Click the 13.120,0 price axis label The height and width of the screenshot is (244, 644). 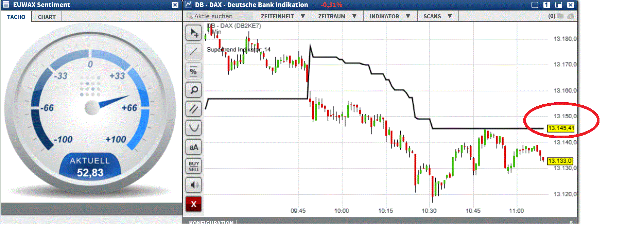(x=565, y=194)
